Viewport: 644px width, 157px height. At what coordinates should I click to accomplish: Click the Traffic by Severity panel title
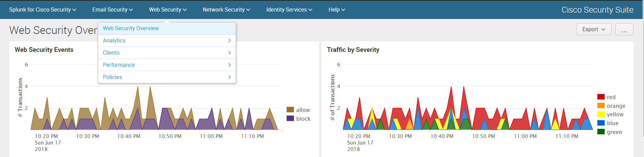(353, 50)
